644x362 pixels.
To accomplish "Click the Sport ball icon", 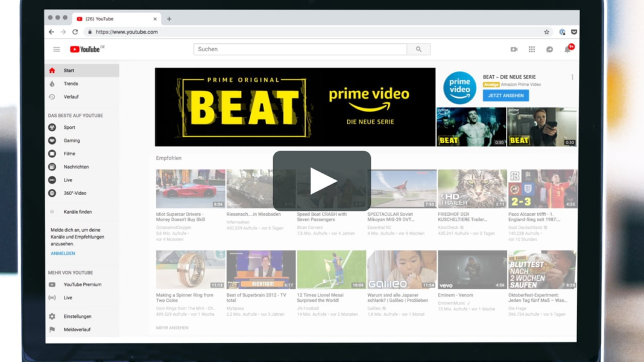I will [52, 127].
